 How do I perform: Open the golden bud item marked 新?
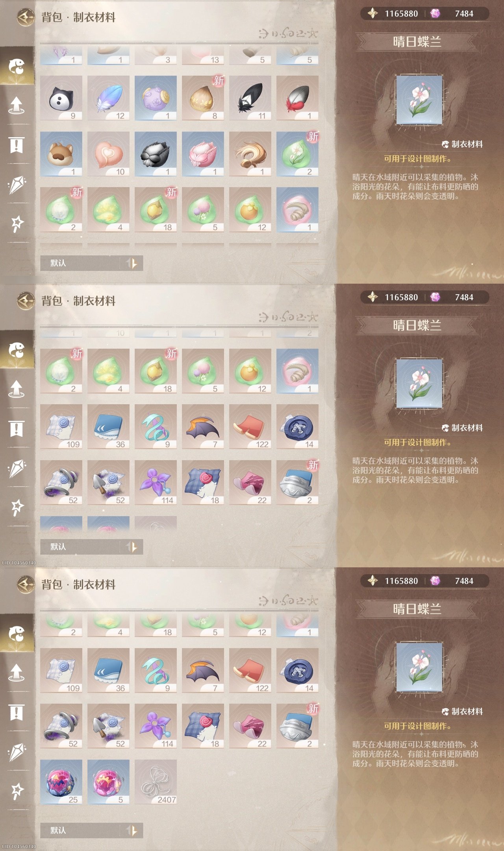203,98
